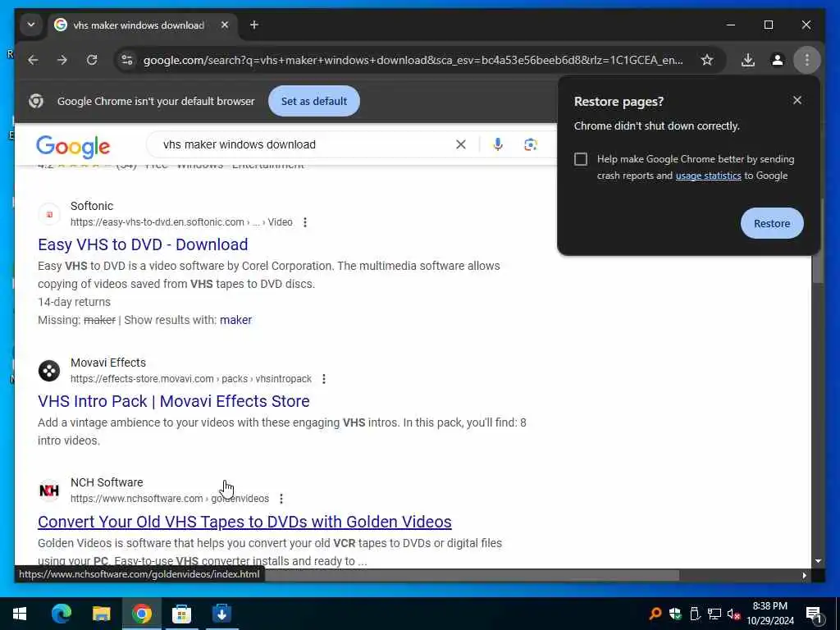This screenshot has height=630, width=840.
Task: Open VHS Intro Pack Movavi Effects Store
Action: point(174,401)
